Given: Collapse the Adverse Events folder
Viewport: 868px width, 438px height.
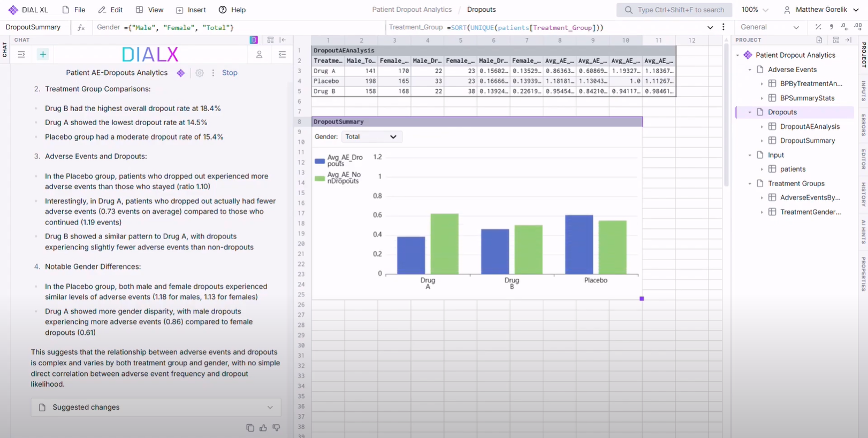Looking at the screenshot, I should (750, 70).
